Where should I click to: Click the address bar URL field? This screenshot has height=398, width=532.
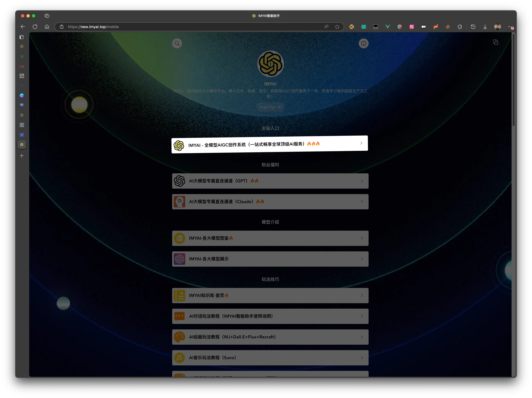pos(199,27)
